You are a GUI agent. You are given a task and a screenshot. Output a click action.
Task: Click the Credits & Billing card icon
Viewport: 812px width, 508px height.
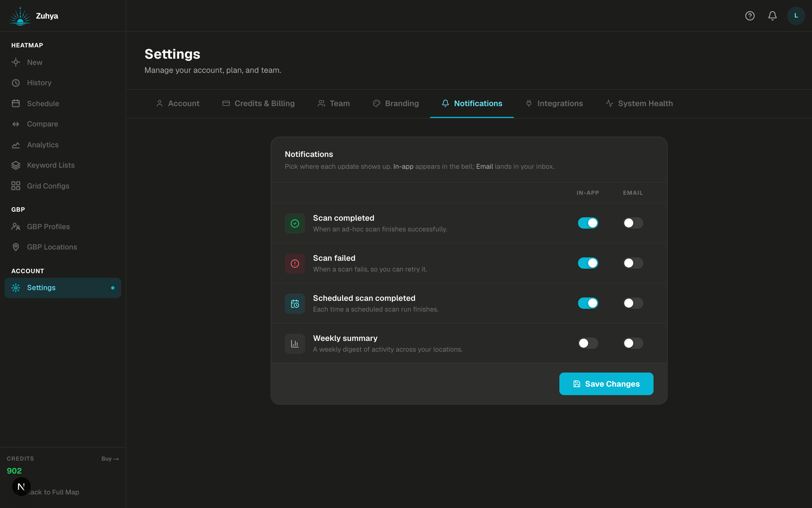226,104
